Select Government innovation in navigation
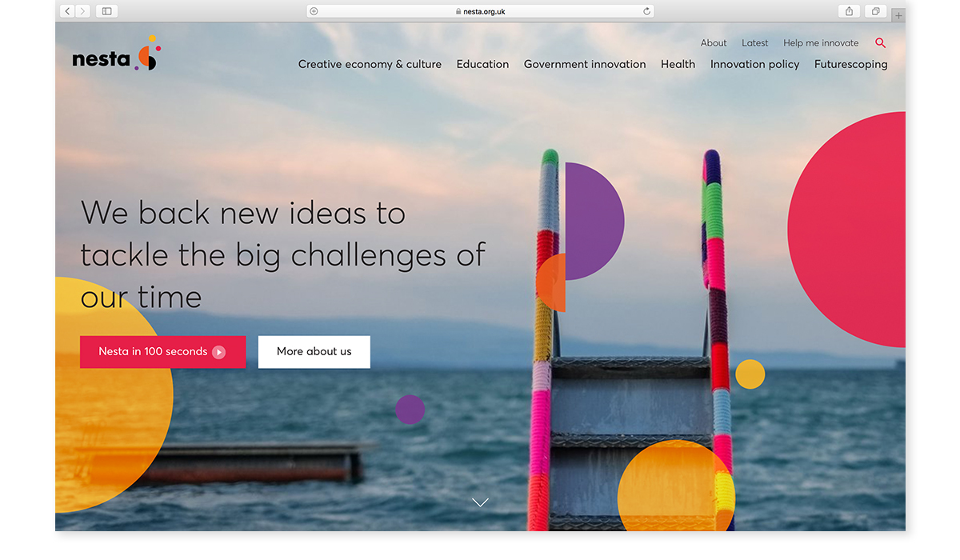Viewport: 960px width, 560px height. coord(585,65)
